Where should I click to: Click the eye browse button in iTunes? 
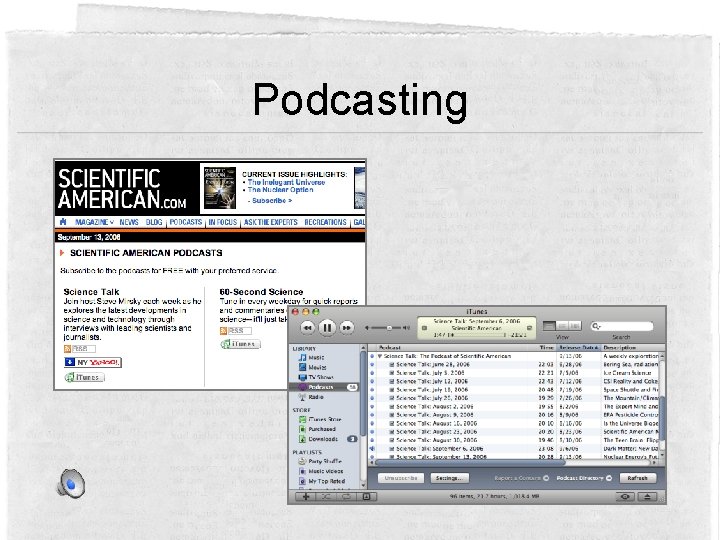625,496
